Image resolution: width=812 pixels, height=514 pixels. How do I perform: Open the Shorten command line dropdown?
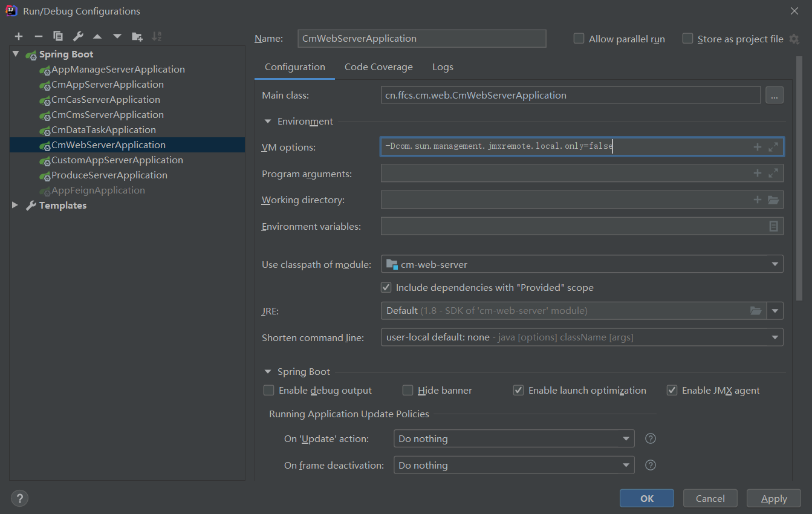coord(775,337)
